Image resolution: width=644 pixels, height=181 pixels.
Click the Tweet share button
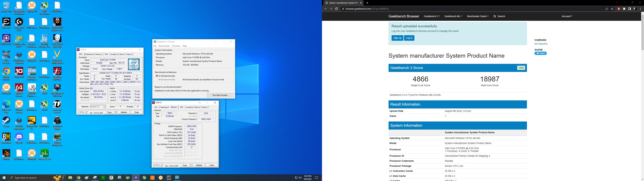pos(540,53)
